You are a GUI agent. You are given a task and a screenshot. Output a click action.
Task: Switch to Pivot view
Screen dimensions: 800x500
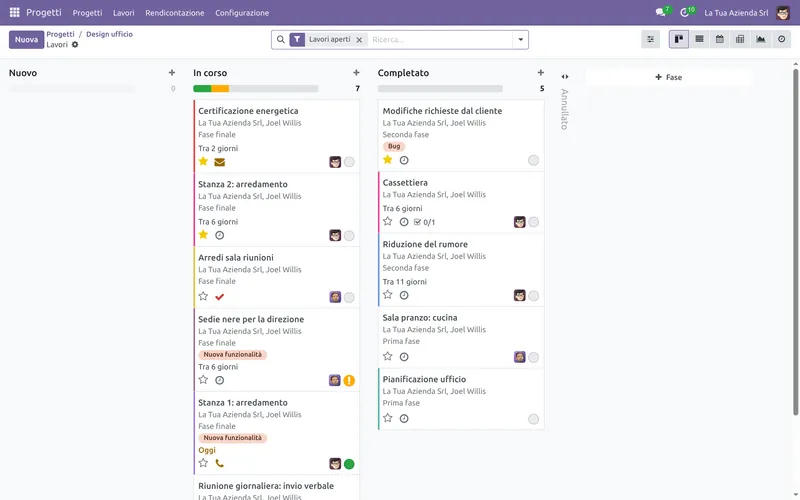740,39
